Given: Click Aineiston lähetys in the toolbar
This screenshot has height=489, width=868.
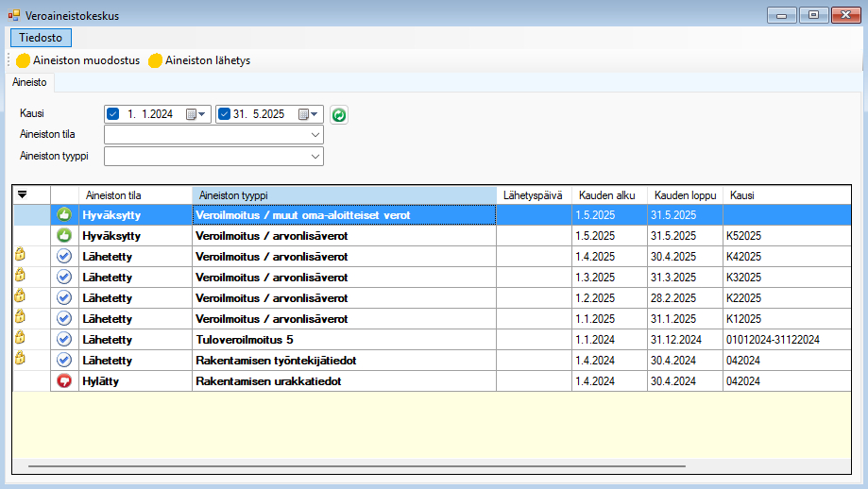Looking at the screenshot, I should point(199,60).
